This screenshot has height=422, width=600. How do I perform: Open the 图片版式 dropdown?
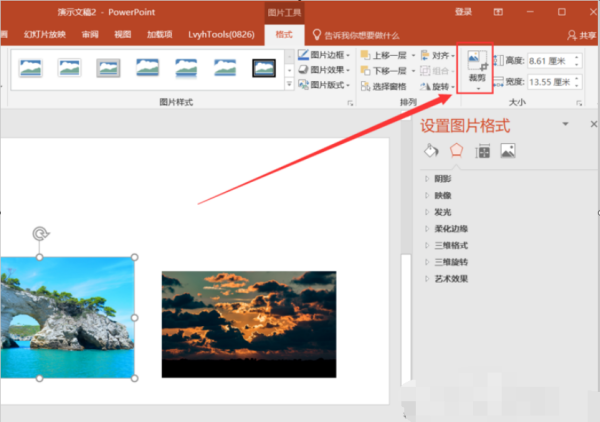point(324,85)
